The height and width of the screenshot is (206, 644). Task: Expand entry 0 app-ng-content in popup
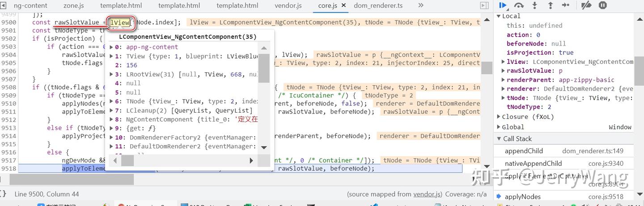click(x=112, y=47)
